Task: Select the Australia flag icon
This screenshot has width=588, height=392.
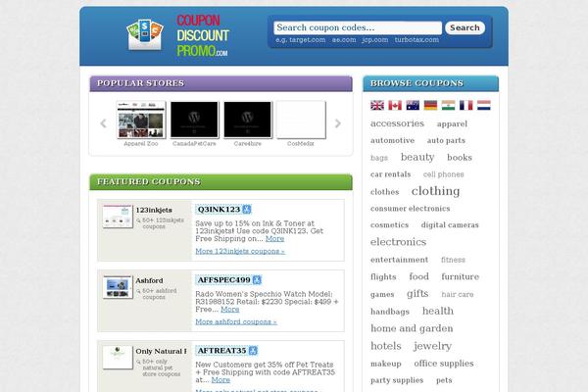Action: [x=413, y=106]
